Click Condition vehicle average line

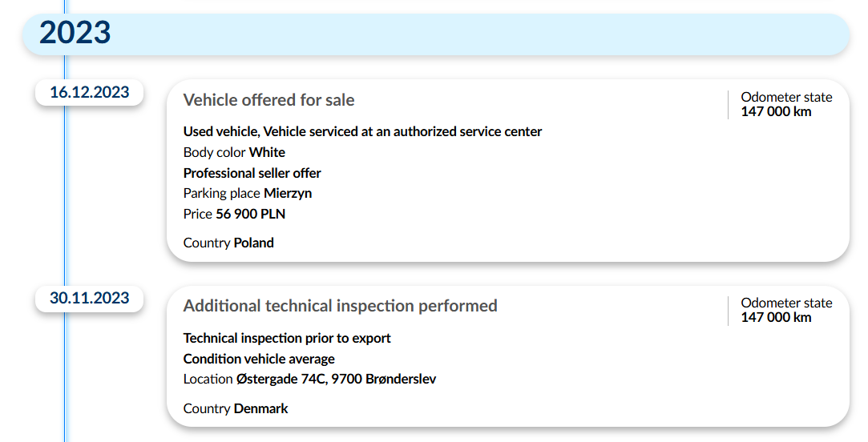click(x=259, y=359)
